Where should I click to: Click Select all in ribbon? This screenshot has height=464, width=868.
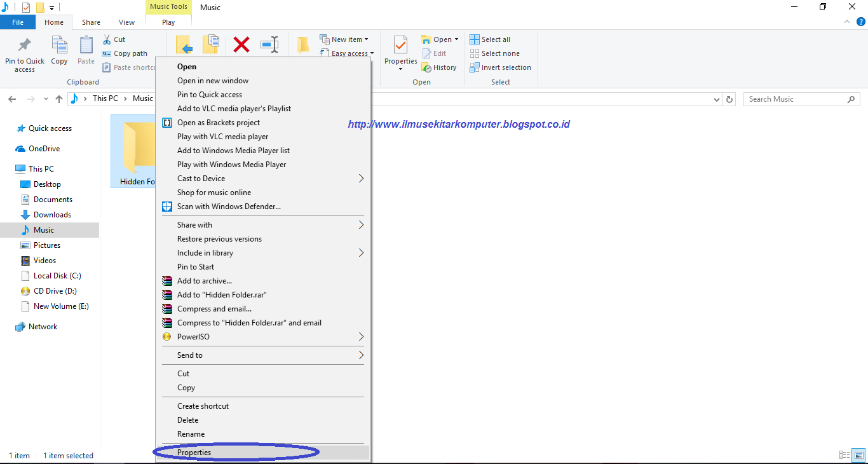[490, 39]
